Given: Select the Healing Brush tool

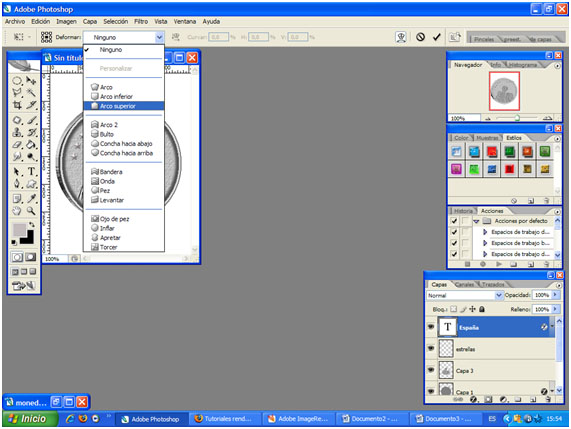Looking at the screenshot, I should pyautogui.click(x=17, y=120).
